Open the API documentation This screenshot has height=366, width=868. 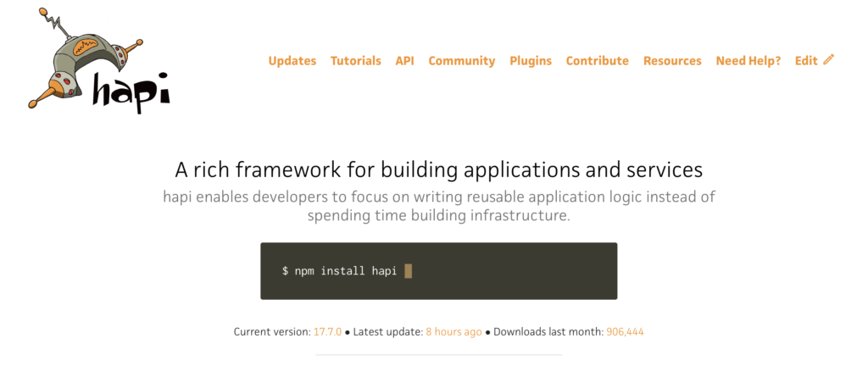pyautogui.click(x=404, y=61)
